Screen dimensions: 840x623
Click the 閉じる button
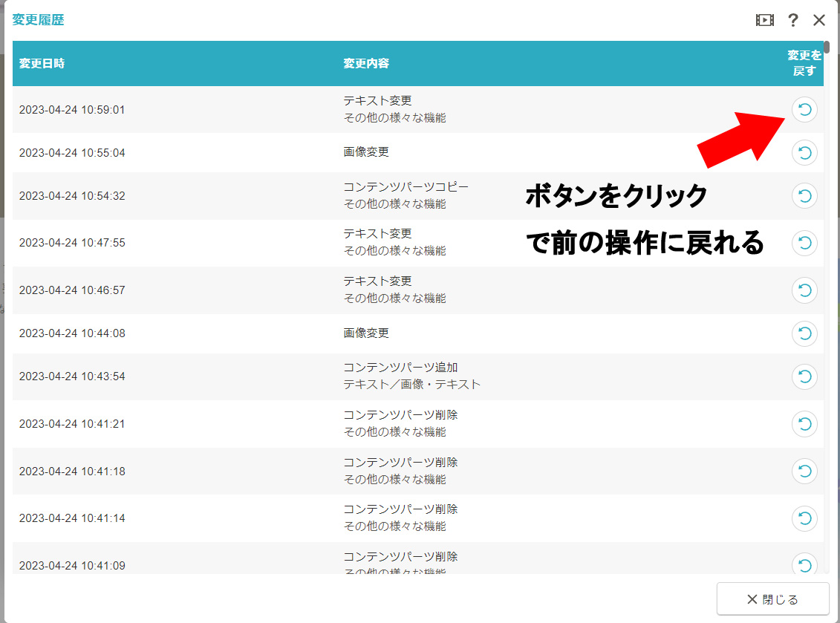coord(772,599)
